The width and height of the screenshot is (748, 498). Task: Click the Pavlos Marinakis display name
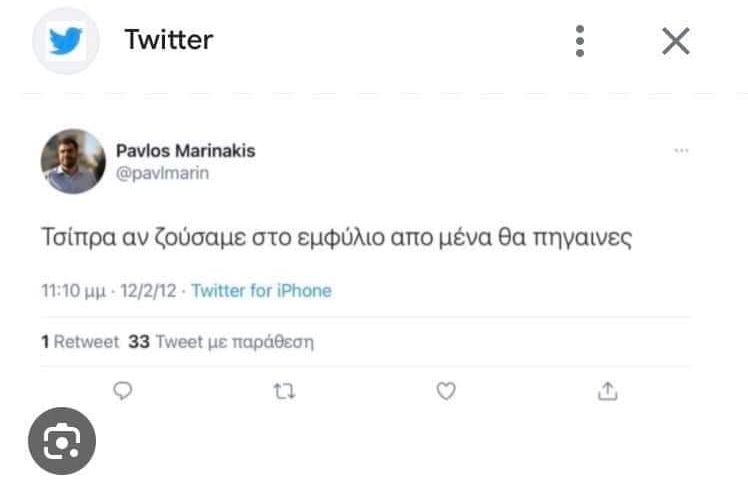point(186,151)
